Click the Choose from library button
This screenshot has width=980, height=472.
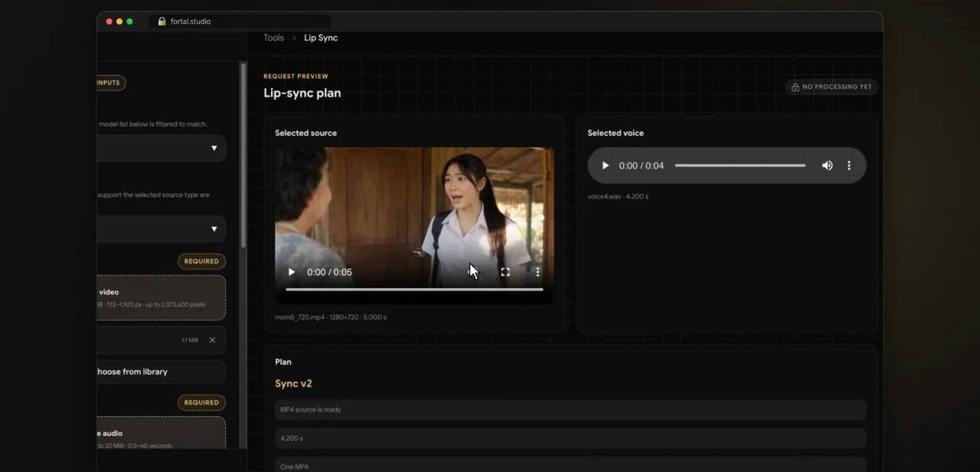162,372
